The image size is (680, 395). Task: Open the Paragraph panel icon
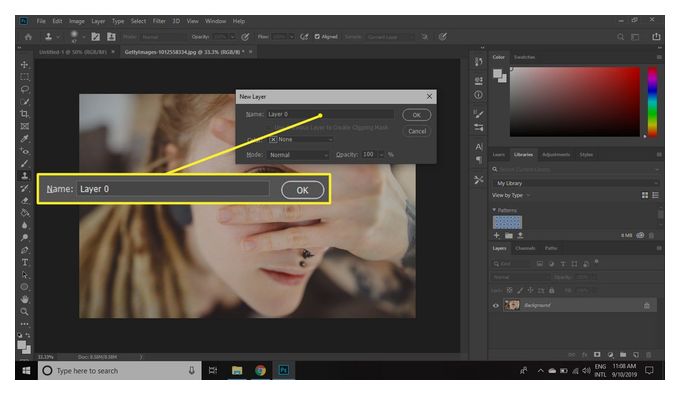[x=478, y=160]
